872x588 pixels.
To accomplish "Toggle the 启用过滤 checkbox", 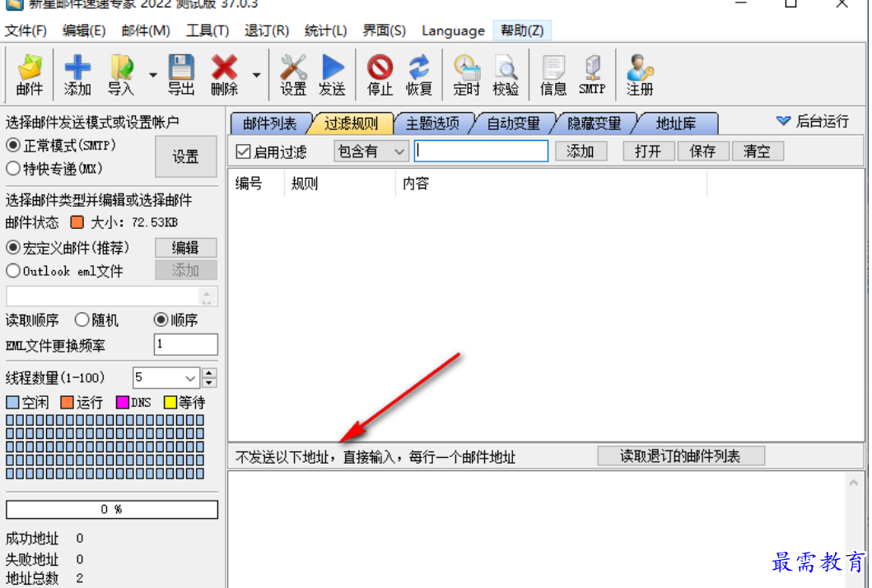I will click(243, 152).
